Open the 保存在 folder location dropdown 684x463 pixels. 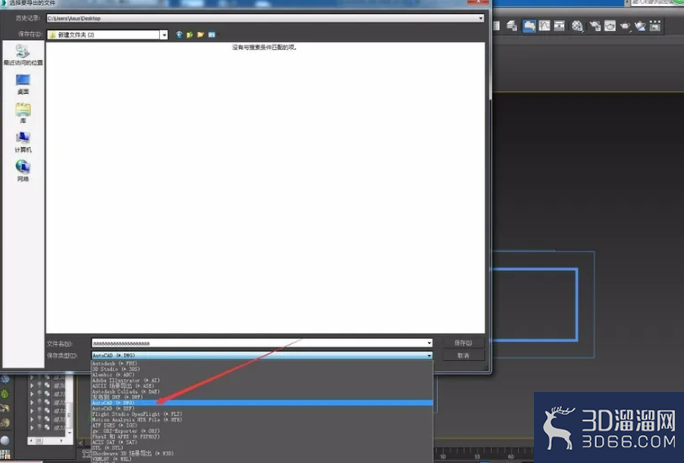[x=164, y=34]
